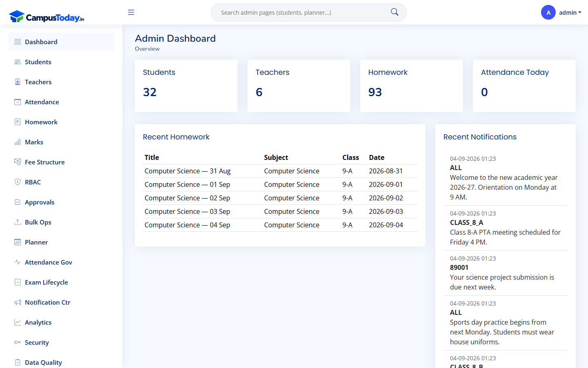Open the admin user dropdown
The width and height of the screenshot is (588, 368).
tap(570, 13)
